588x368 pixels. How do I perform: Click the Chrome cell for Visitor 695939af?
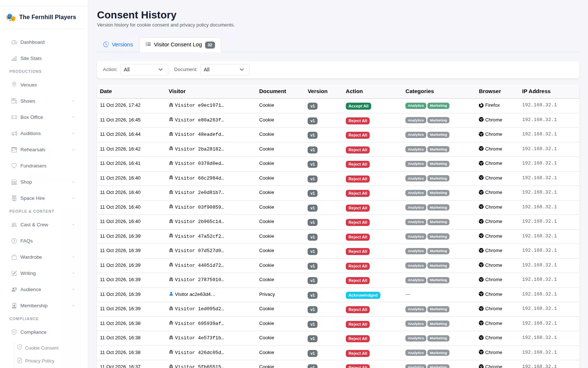click(490, 323)
